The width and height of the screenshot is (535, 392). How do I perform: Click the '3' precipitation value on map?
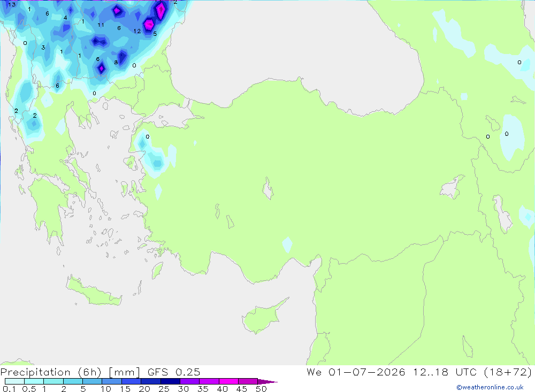click(43, 48)
